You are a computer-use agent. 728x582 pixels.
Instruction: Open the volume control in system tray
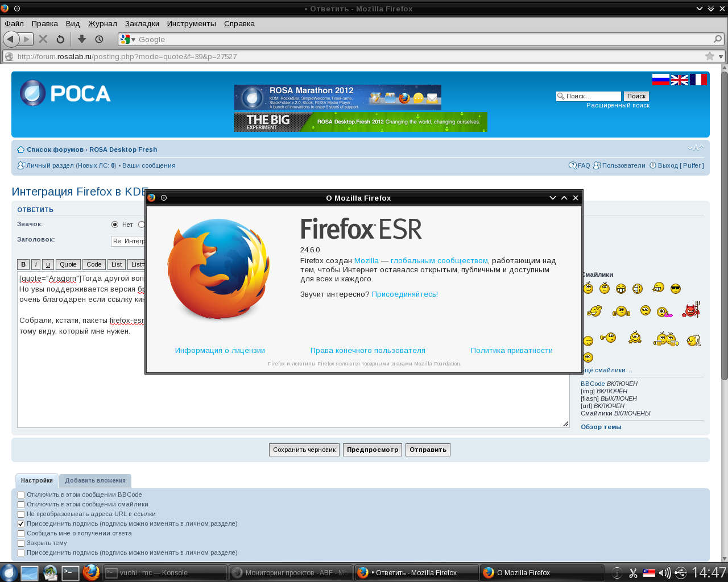664,573
